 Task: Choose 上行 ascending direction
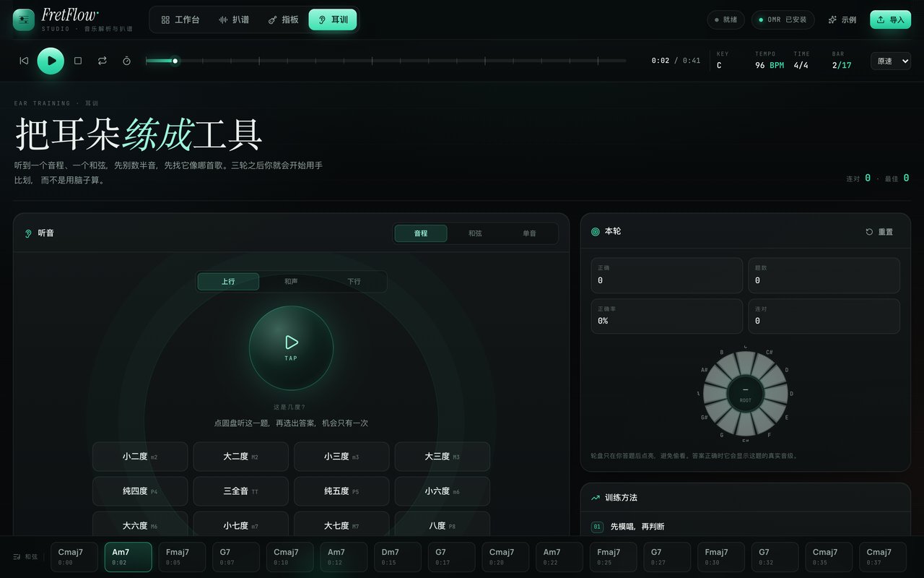click(x=228, y=281)
